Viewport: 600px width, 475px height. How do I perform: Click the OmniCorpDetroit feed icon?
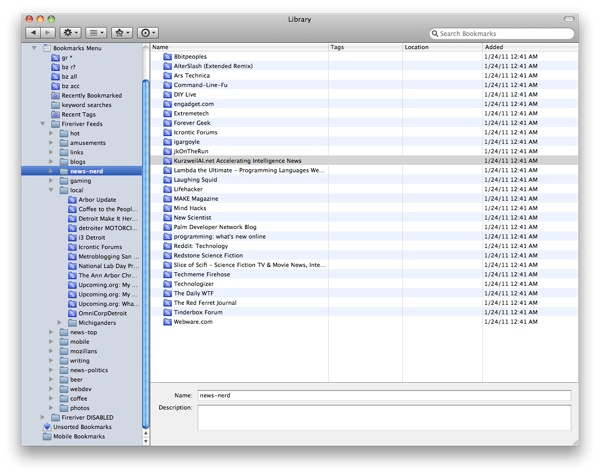click(72, 313)
